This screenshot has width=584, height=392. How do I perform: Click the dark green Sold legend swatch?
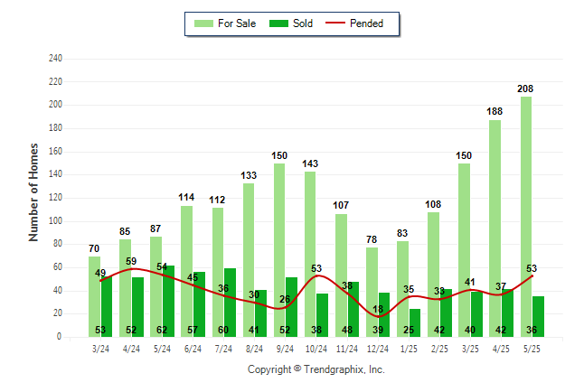(x=278, y=23)
